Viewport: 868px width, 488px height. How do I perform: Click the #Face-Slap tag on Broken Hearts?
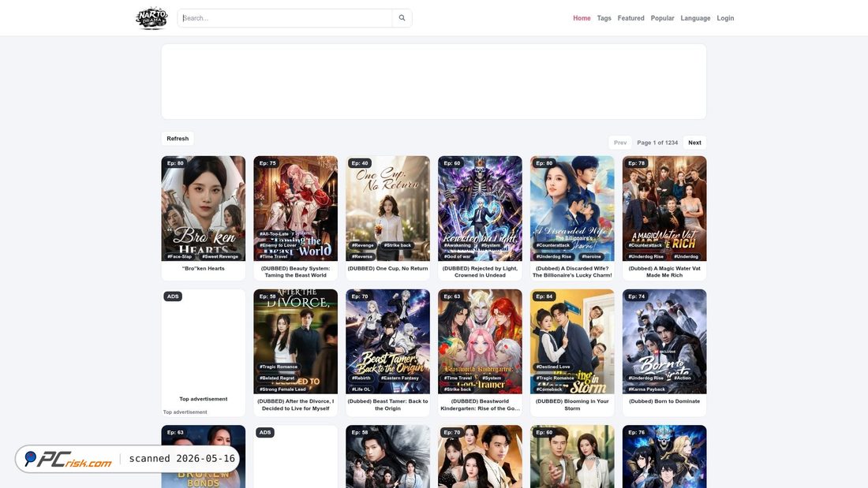[180, 257]
